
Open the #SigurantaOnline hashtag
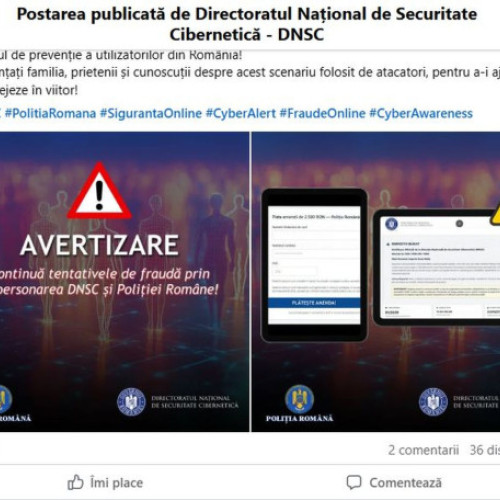tap(151, 113)
